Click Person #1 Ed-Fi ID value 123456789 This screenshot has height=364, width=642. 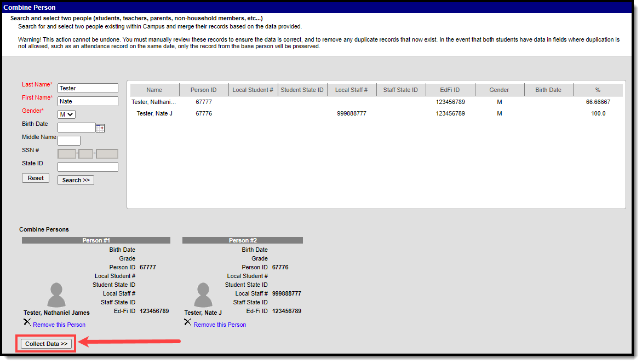(x=154, y=311)
